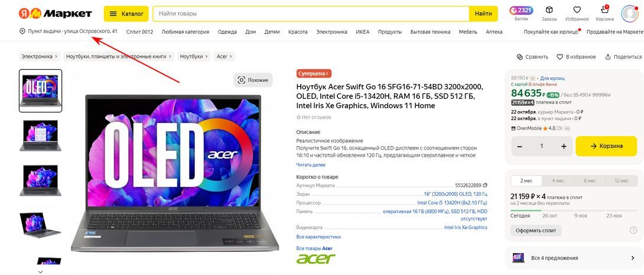This screenshot has height=275, width=644.
Task: Increase quantity with plus button
Action: pos(564,146)
